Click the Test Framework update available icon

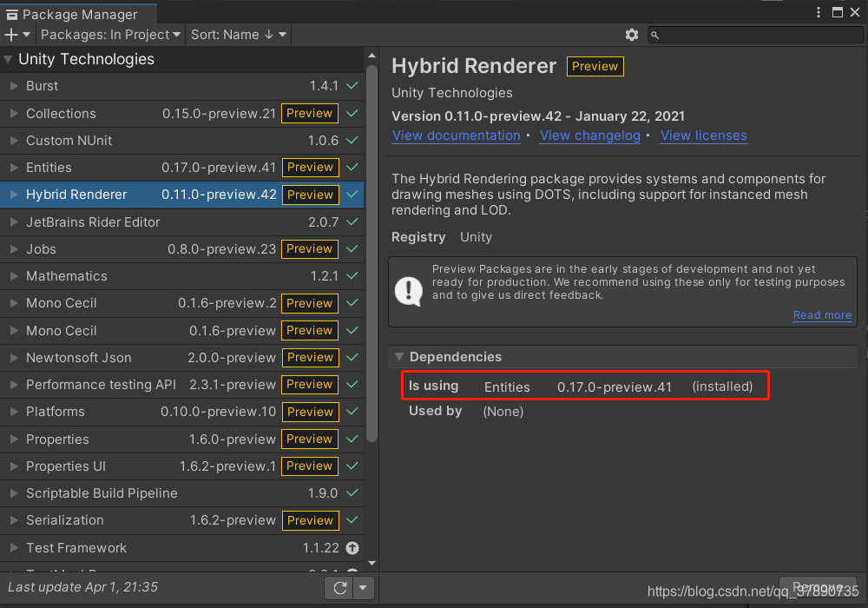pos(352,548)
